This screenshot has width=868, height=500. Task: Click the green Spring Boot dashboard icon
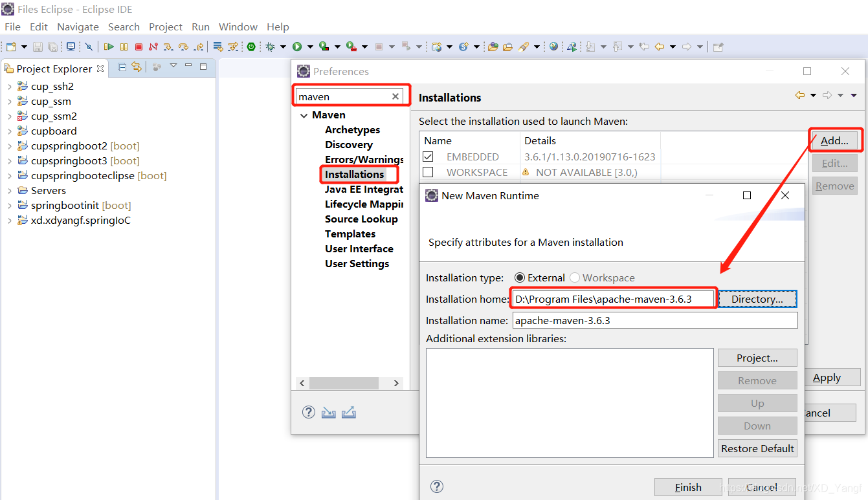click(251, 47)
